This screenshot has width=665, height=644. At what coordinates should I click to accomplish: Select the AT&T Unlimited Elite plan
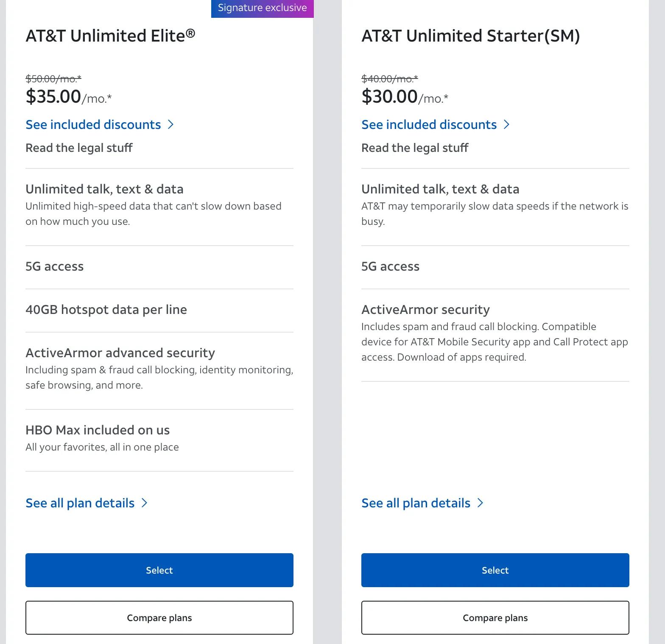click(x=159, y=570)
